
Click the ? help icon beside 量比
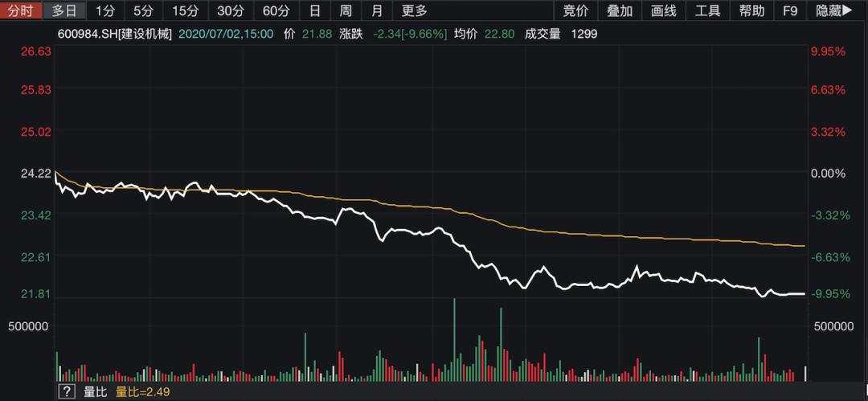[x=67, y=392]
